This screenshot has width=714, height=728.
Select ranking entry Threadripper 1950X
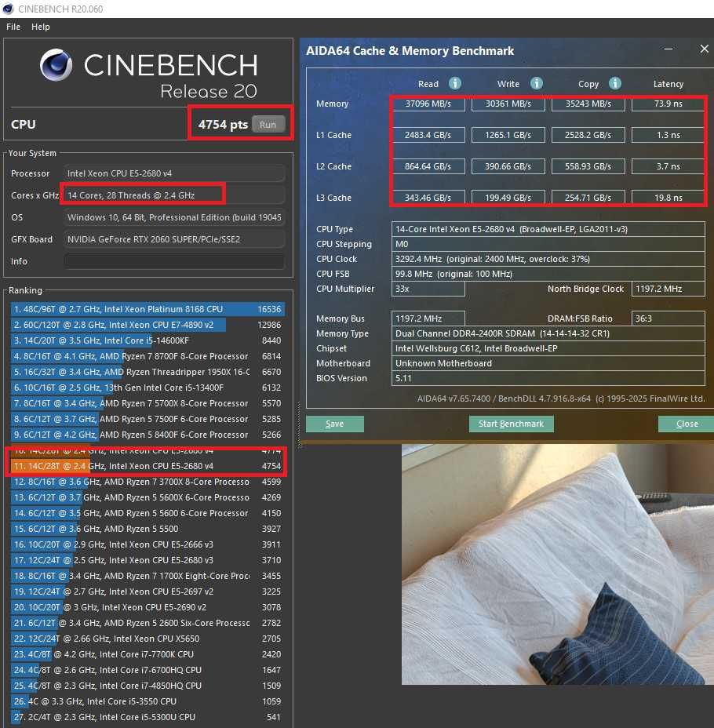pyautogui.click(x=148, y=372)
